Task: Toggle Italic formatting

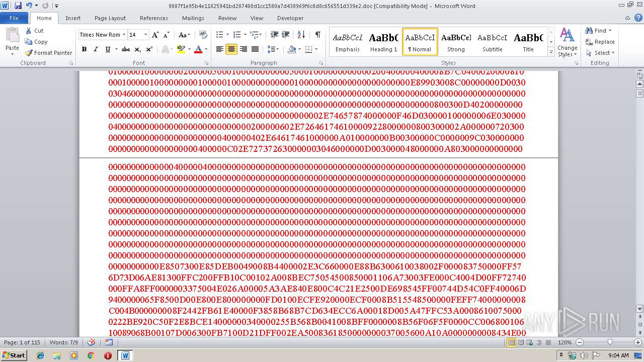Action: coord(96,49)
